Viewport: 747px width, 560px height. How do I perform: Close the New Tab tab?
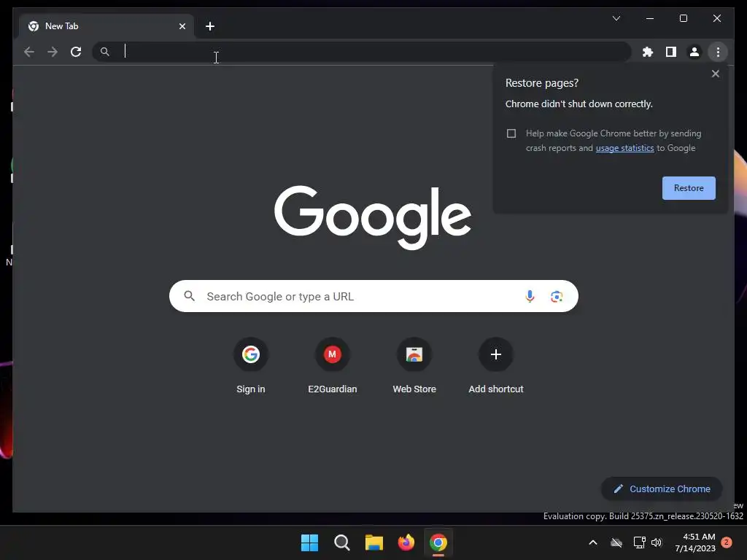click(182, 26)
